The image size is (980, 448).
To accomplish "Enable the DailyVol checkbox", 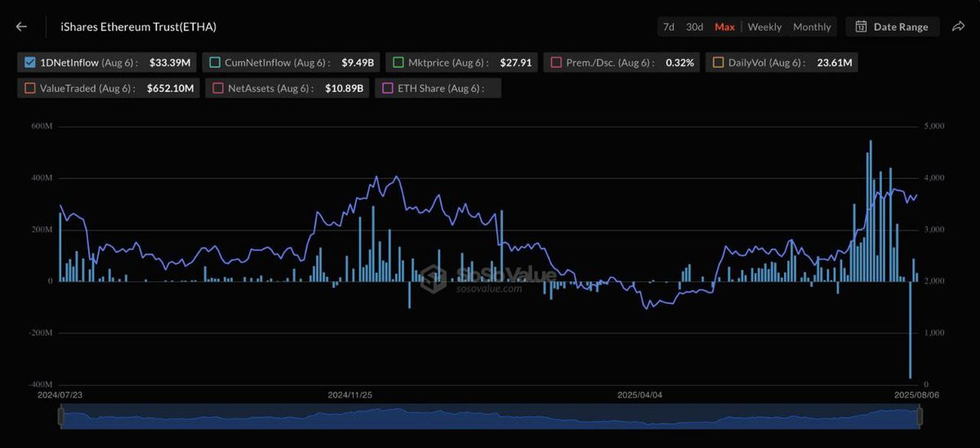I will point(718,62).
